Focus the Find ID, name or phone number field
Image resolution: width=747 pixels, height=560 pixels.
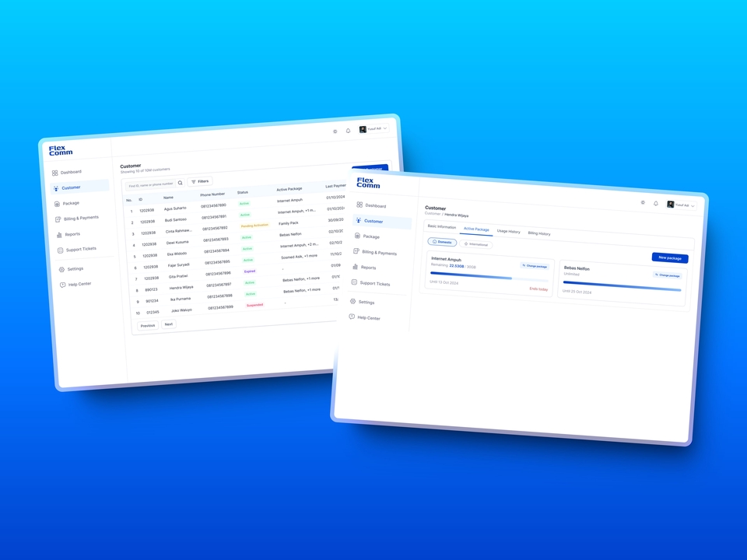(x=150, y=185)
